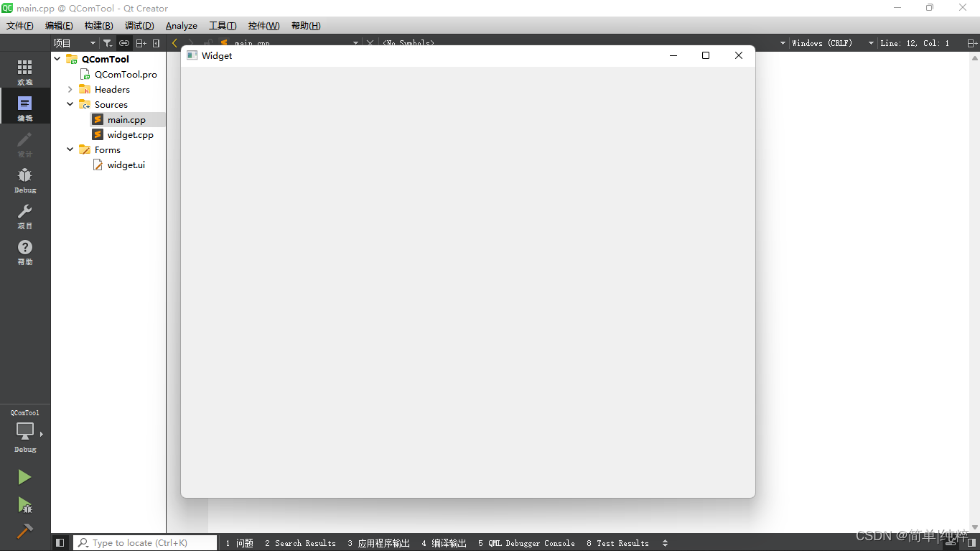
Task: Open the 构建(B) menu
Action: 98,25
